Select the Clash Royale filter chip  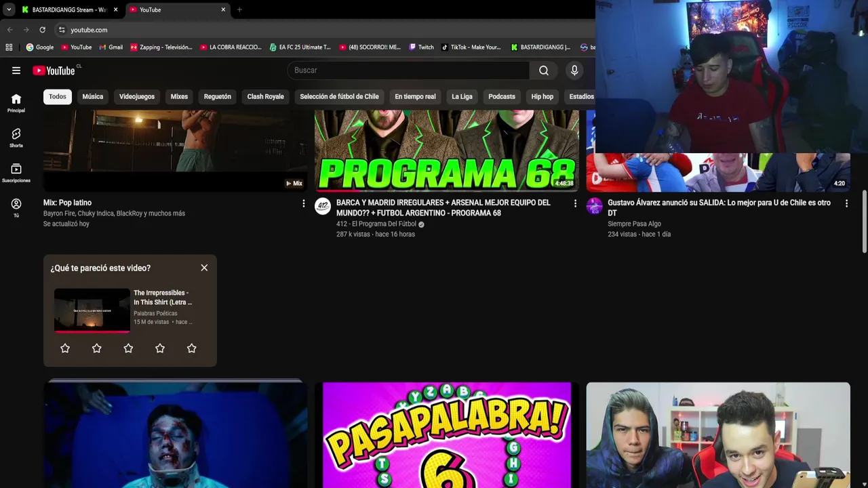point(266,96)
